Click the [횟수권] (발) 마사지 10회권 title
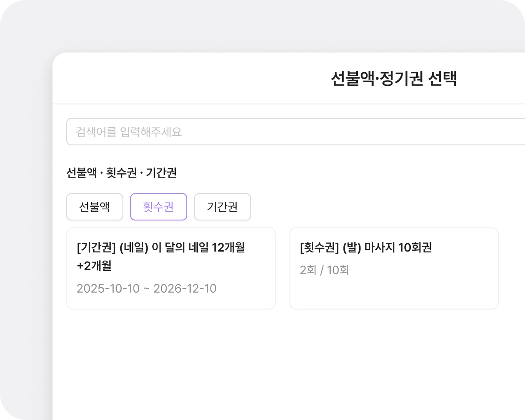The width and height of the screenshot is (525, 420). tap(366, 248)
